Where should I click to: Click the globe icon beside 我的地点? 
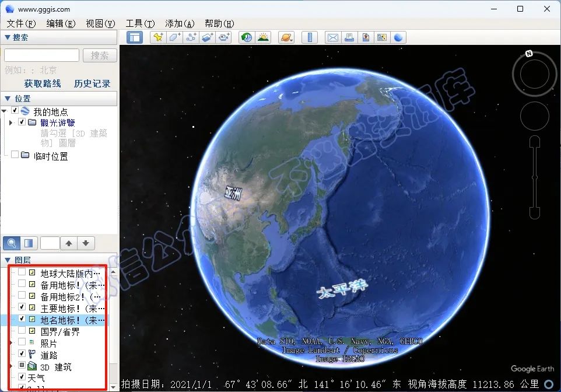[x=25, y=111]
